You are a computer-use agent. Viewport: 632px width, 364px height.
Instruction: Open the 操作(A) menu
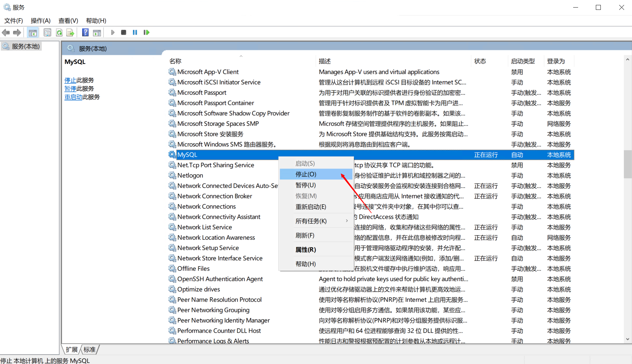coord(40,21)
